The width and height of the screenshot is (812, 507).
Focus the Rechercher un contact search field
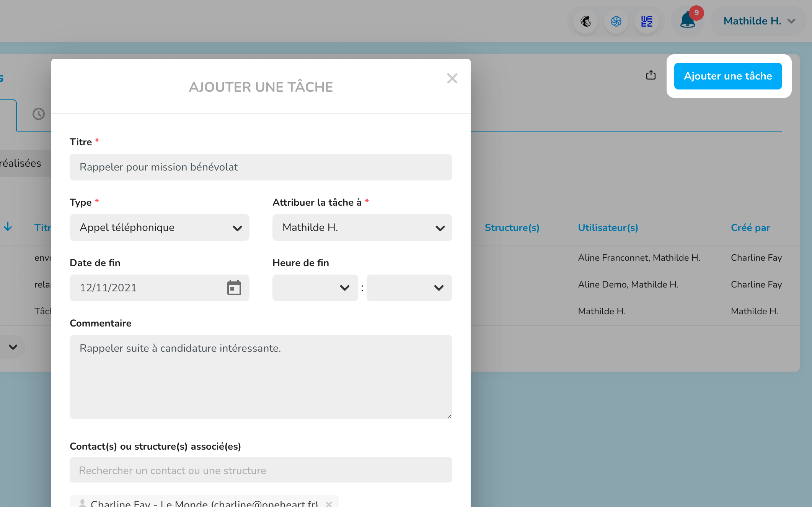[261, 470]
